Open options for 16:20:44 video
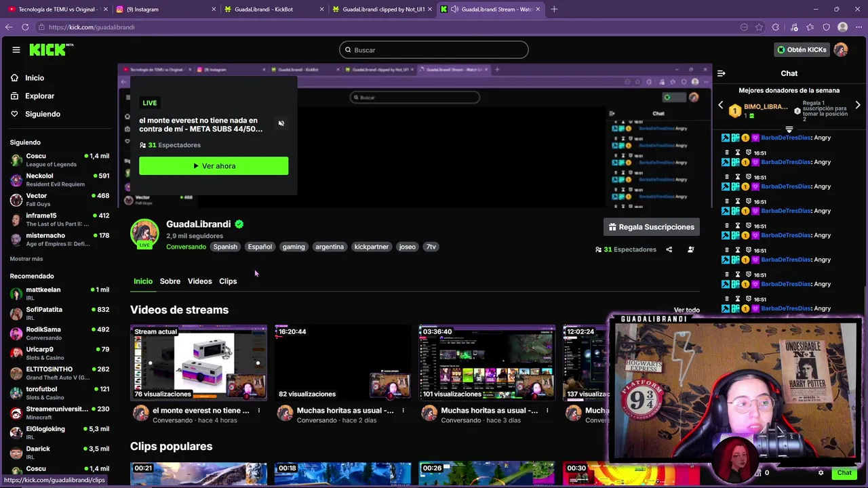The height and width of the screenshot is (488, 868). coord(403,411)
